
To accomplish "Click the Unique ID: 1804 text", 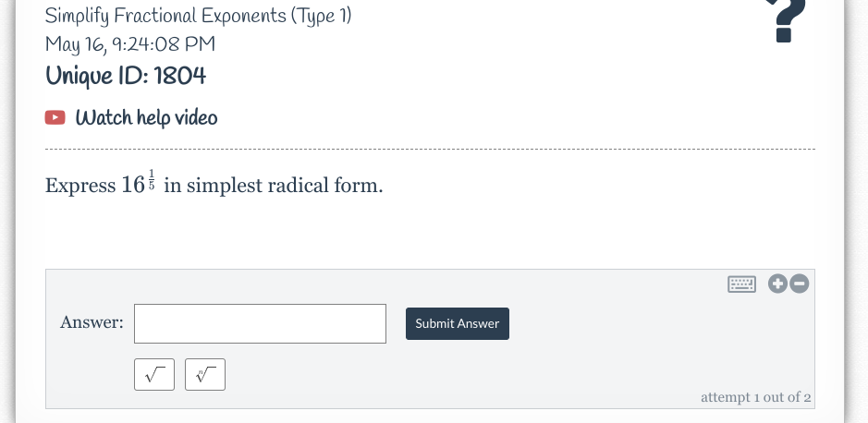I will tap(126, 76).
